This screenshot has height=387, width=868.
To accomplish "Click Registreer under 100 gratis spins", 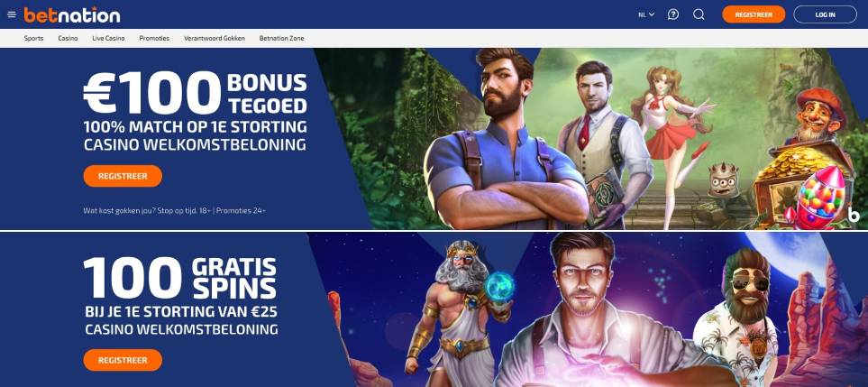I will pyautogui.click(x=123, y=360).
